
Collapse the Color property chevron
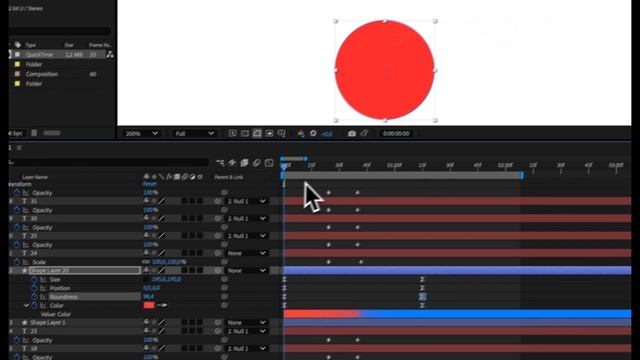coord(27,305)
